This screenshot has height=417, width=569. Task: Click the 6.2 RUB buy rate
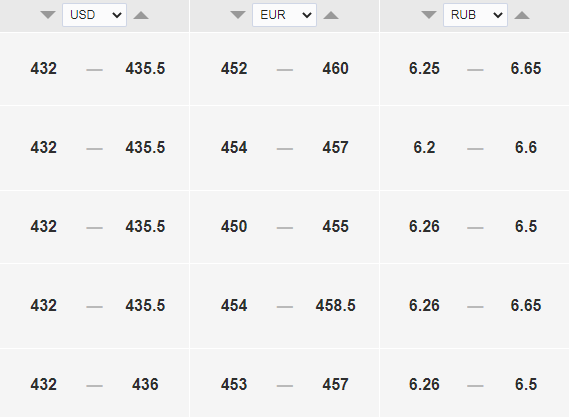pos(424,148)
